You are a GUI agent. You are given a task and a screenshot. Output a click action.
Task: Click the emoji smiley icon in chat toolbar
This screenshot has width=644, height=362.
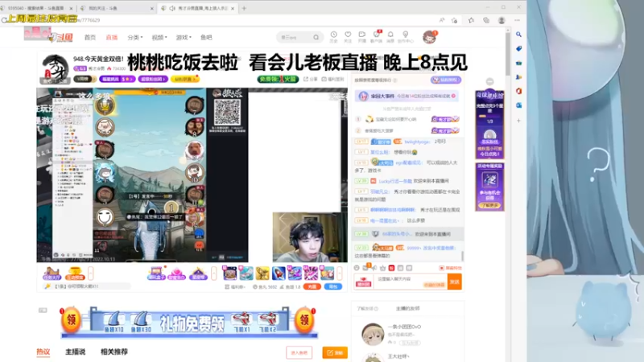coord(357,268)
